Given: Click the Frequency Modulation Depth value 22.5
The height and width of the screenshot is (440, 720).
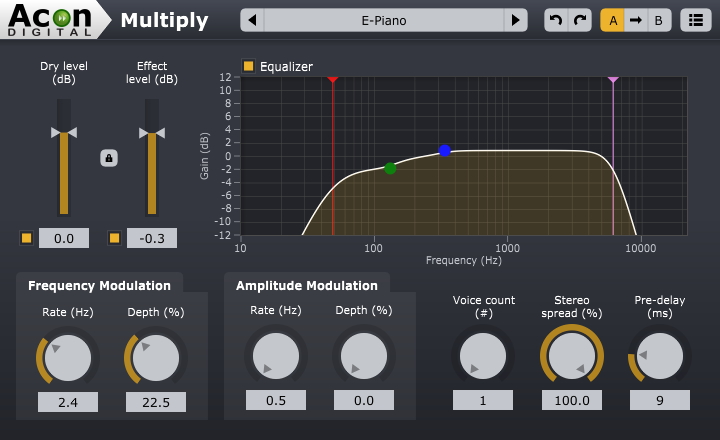Looking at the screenshot, I should [156, 402].
